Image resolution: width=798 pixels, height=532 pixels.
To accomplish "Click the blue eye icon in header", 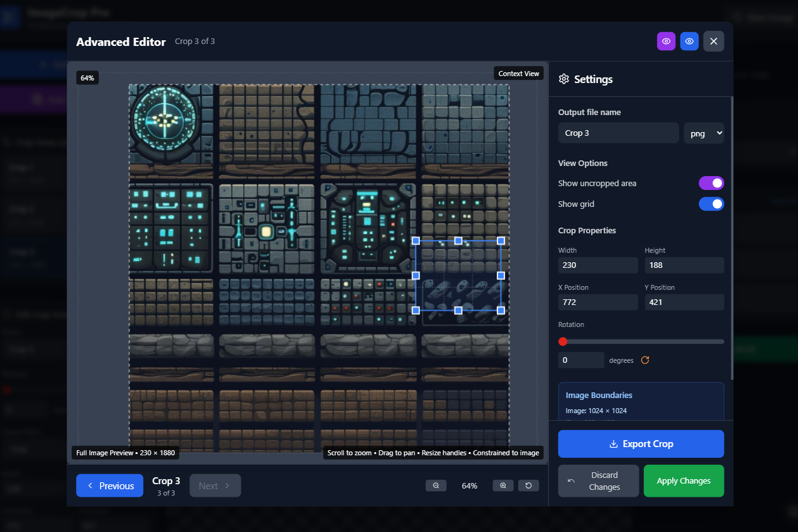I will click(x=689, y=42).
